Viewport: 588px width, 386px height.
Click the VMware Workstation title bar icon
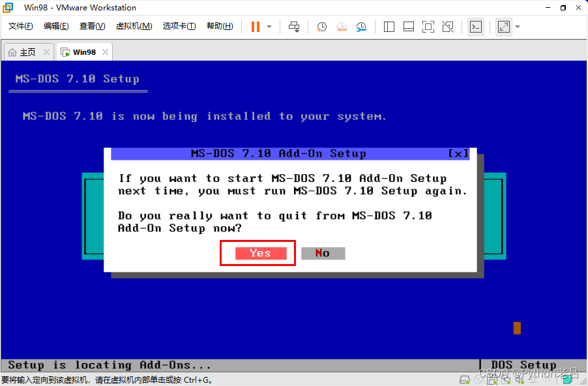coord(8,8)
